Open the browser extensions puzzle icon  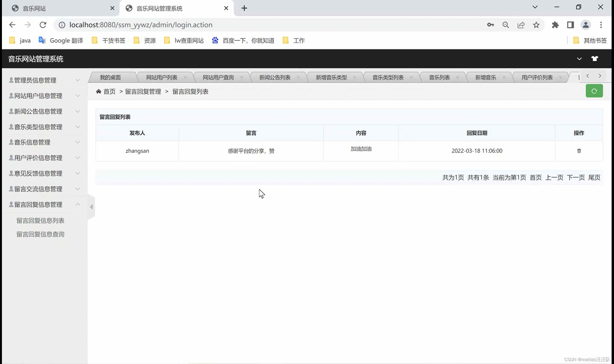(555, 25)
